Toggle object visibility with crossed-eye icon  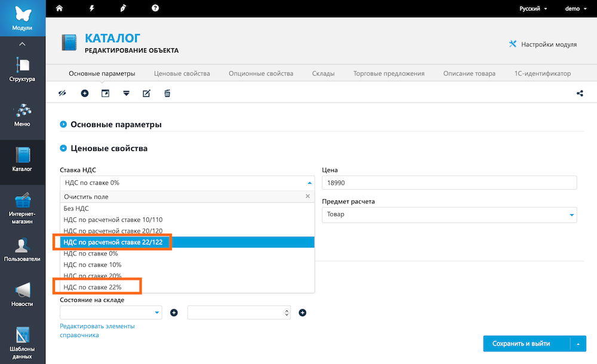(x=61, y=93)
